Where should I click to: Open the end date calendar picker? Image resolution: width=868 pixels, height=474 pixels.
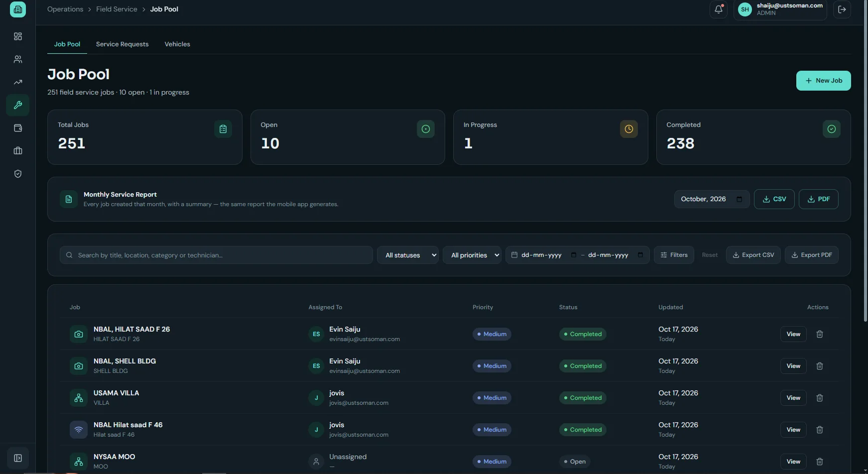click(640, 255)
